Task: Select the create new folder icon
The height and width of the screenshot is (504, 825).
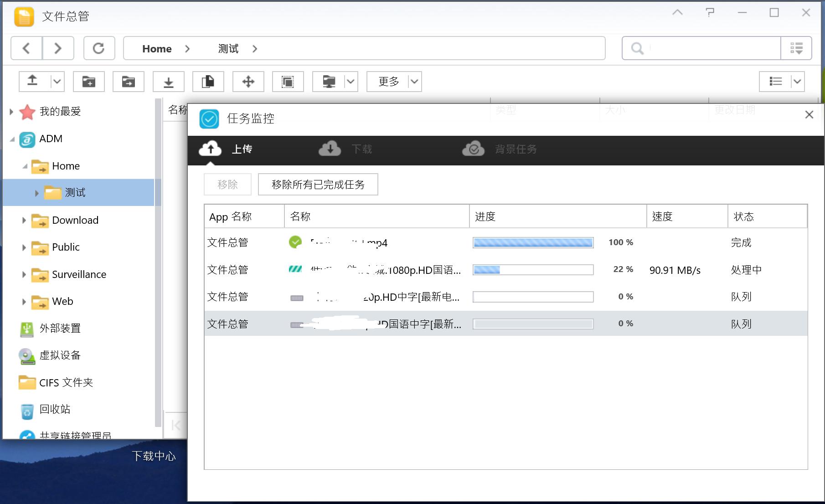Action: [89, 82]
